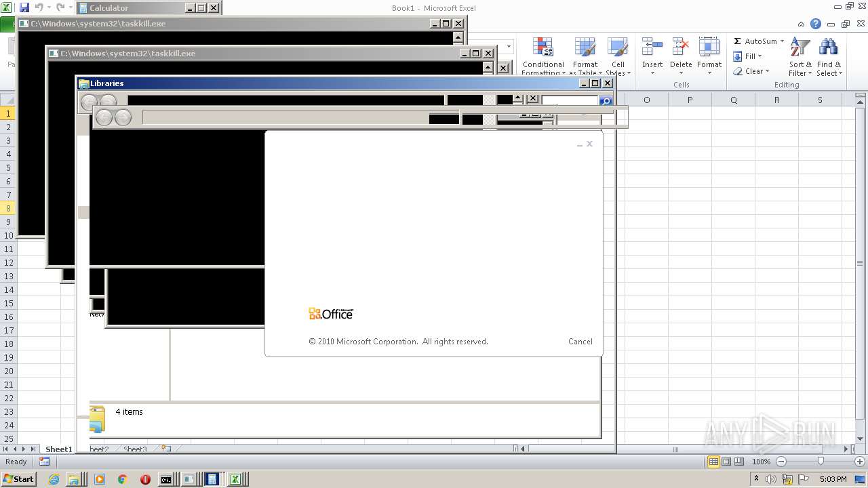Image resolution: width=868 pixels, height=488 pixels.
Task: Expand the Undo history dropdown
Action: point(49,7)
